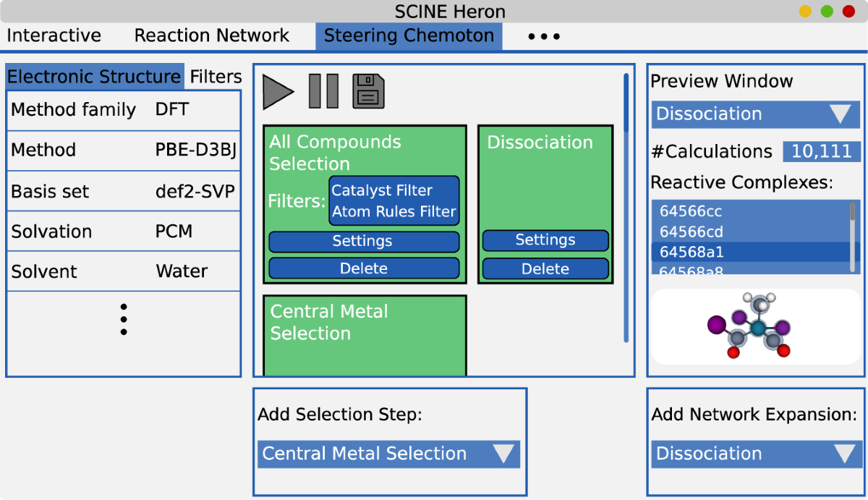Screen dimensions: 868x500
Task: Expand the Add Selection Step dropdown
Action: click(388, 454)
